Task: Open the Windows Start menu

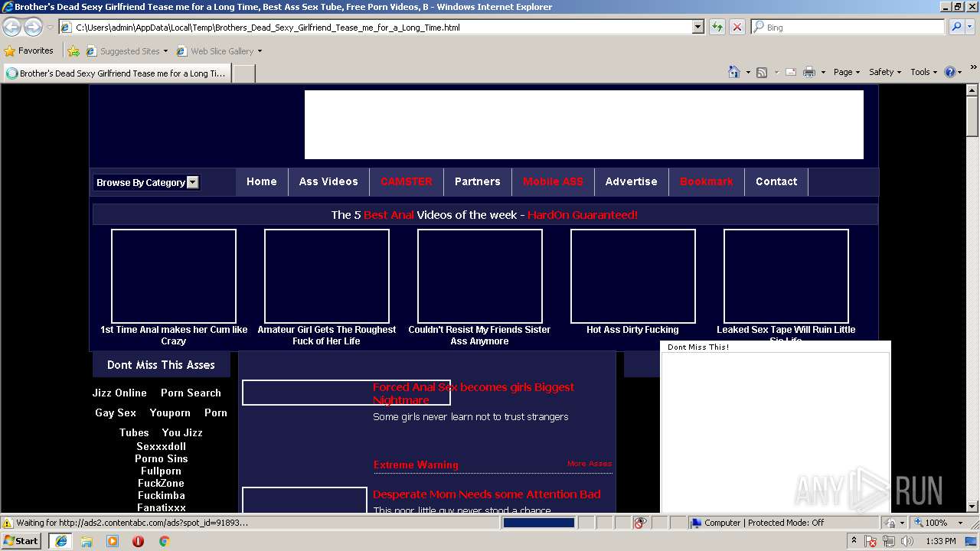Action: (x=21, y=540)
